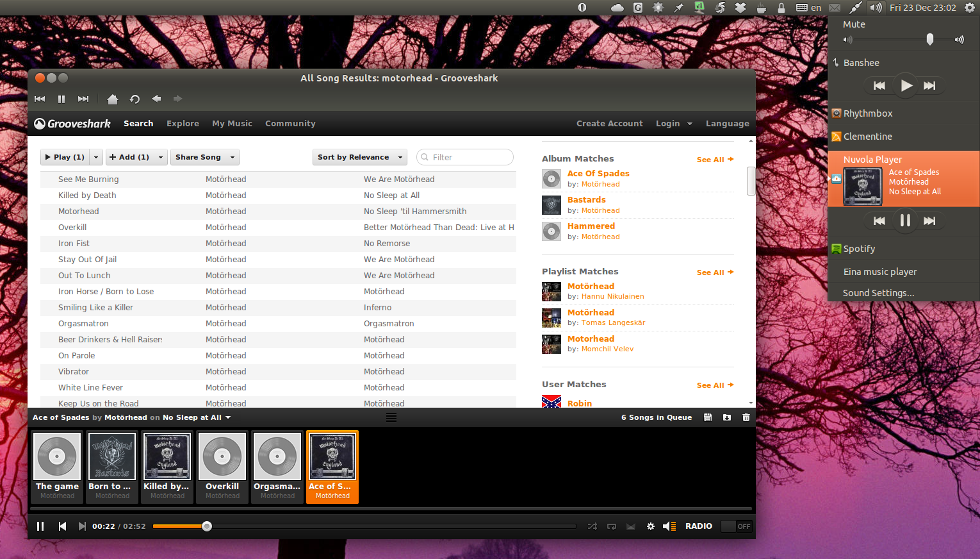Select the Overkill thumbnail in the queue
The width and height of the screenshot is (980, 559).
222,456
